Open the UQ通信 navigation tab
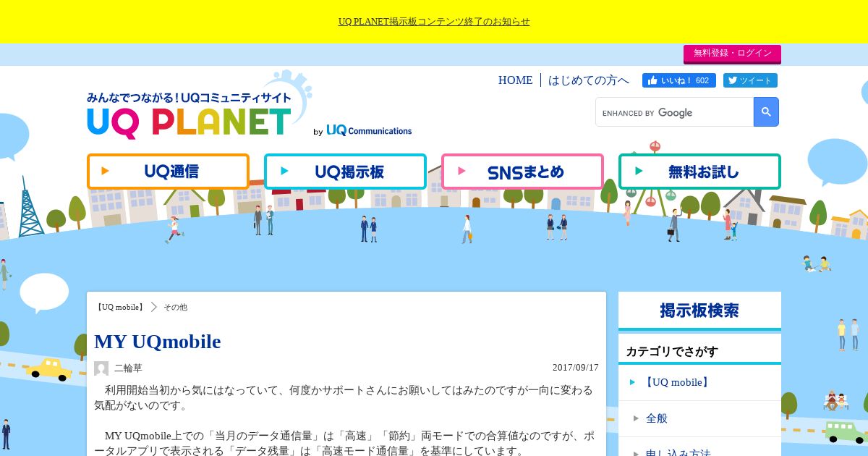Viewport: 868px width, 456px height. [x=168, y=172]
